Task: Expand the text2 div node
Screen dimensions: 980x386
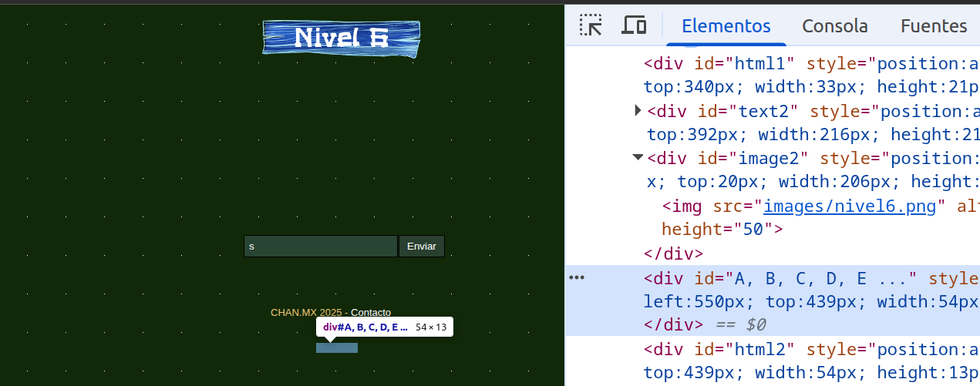Action: [638, 111]
